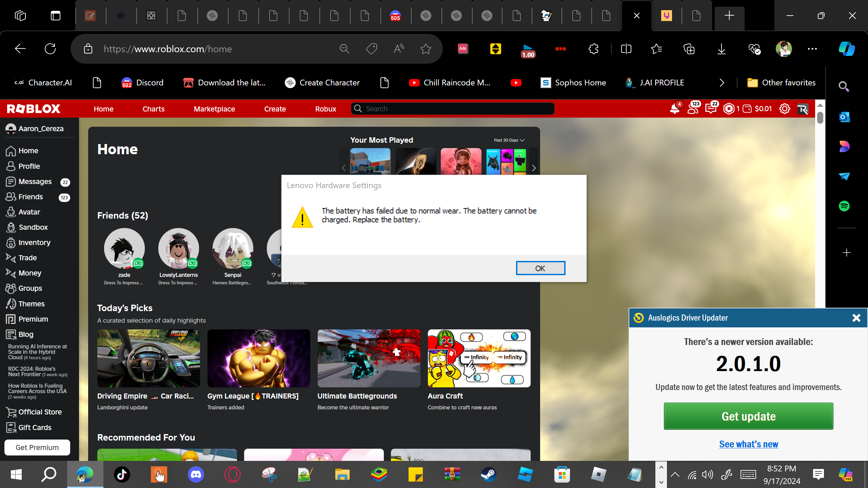
Task: Add page to favorites star
Action: [426, 49]
